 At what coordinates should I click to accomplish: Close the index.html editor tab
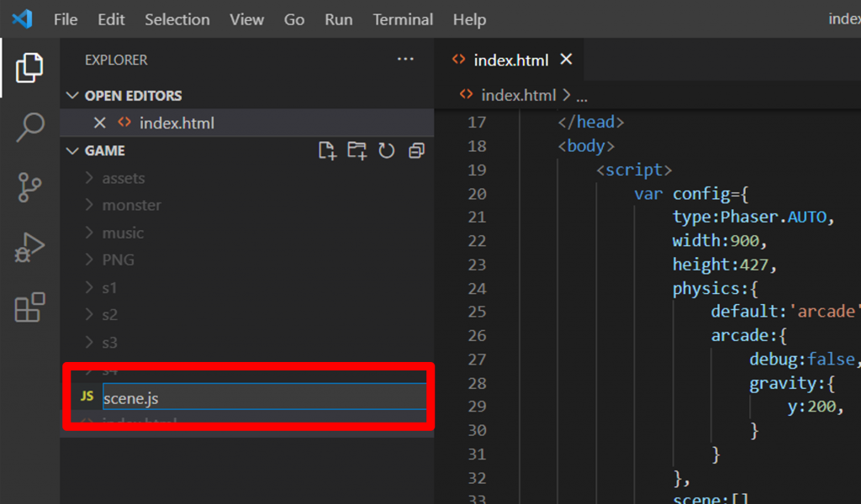click(566, 60)
